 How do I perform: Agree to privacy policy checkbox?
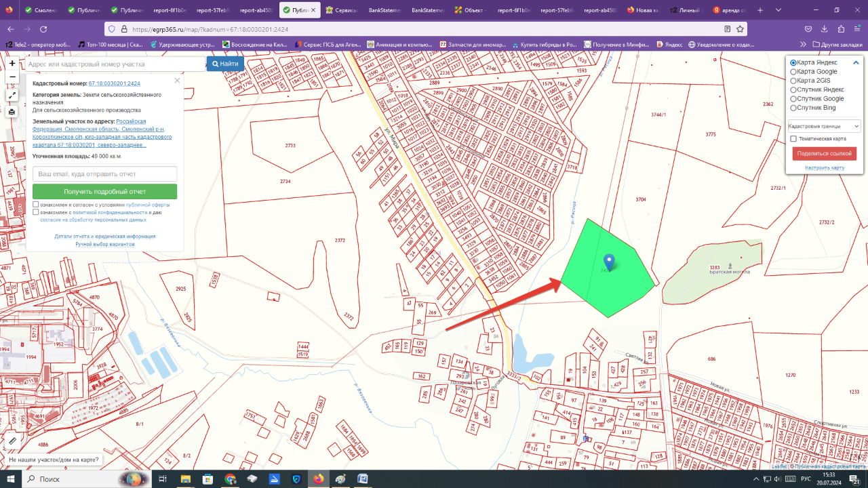[x=36, y=212]
